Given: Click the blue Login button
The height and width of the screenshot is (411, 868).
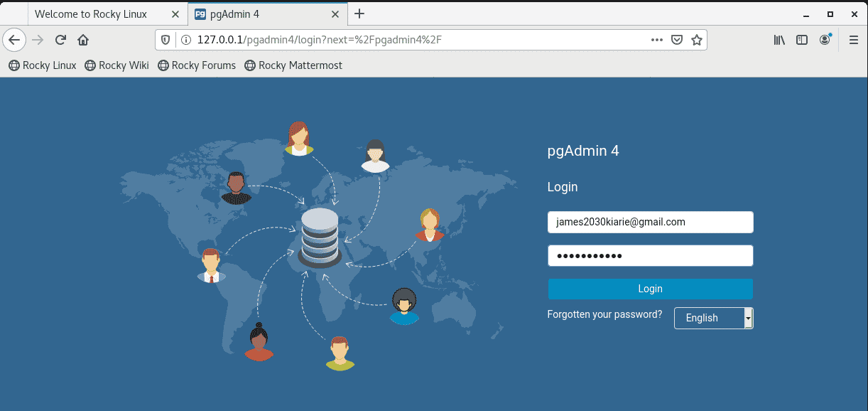Looking at the screenshot, I should (650, 289).
